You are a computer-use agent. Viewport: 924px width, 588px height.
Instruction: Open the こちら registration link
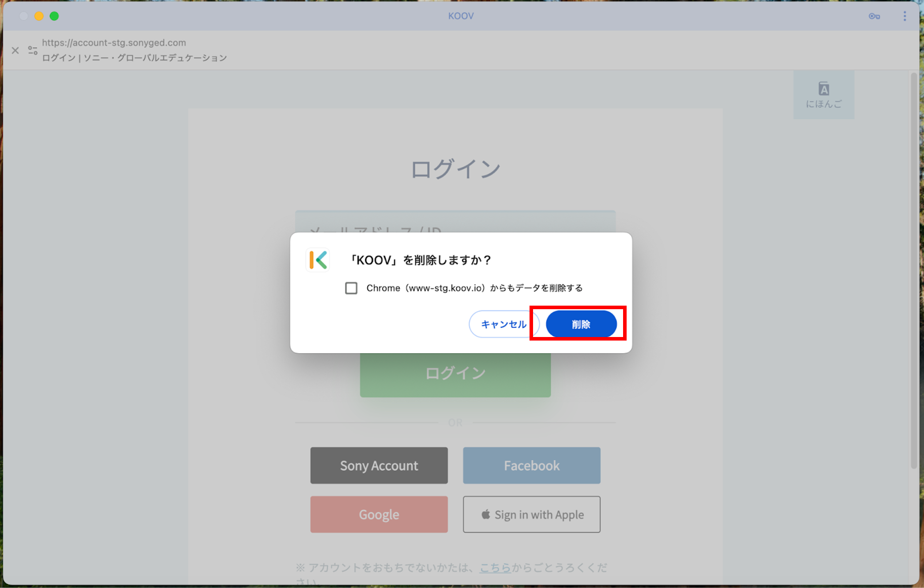click(495, 567)
